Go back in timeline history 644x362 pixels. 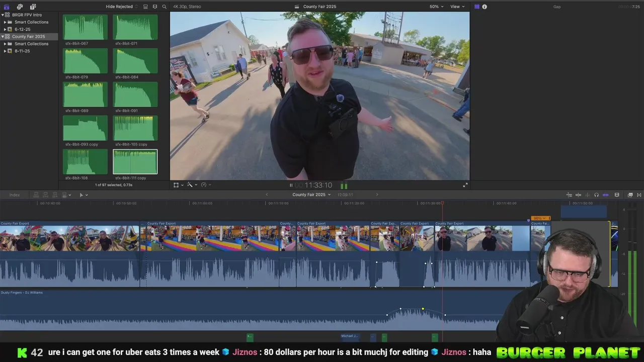tap(267, 195)
